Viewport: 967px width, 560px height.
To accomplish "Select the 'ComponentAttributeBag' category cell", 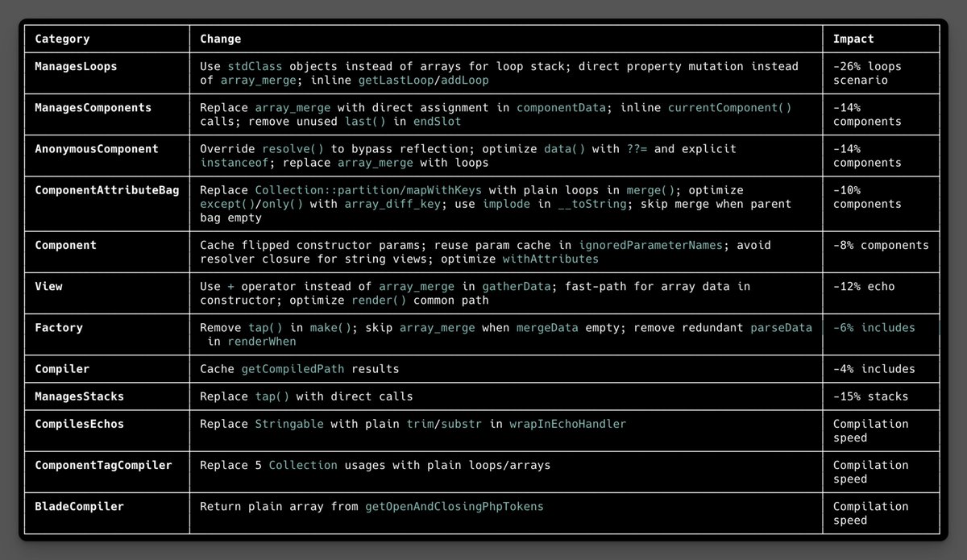I will click(106, 190).
